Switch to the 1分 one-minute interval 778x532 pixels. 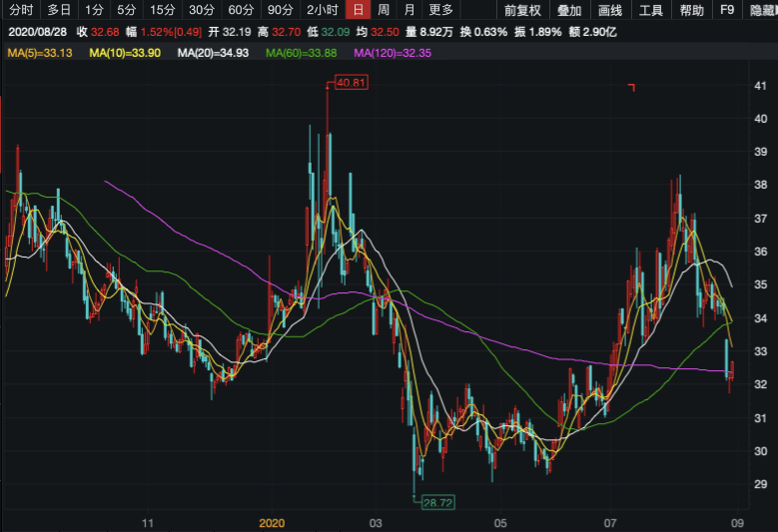click(94, 11)
